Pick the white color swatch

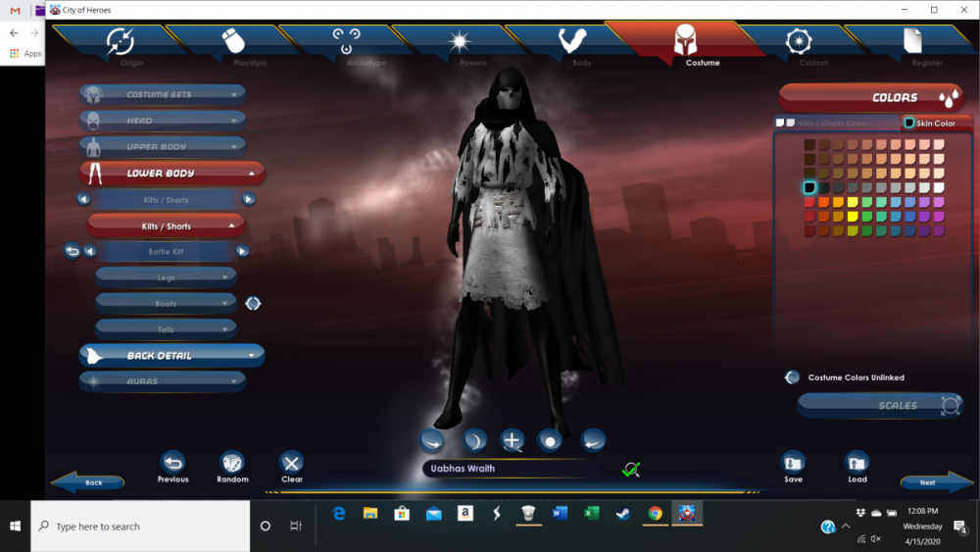tap(939, 187)
